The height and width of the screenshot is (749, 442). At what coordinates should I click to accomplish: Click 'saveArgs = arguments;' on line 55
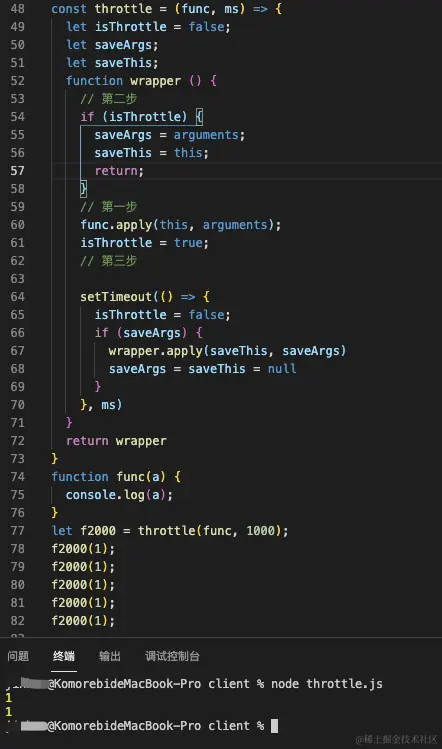[170, 135]
